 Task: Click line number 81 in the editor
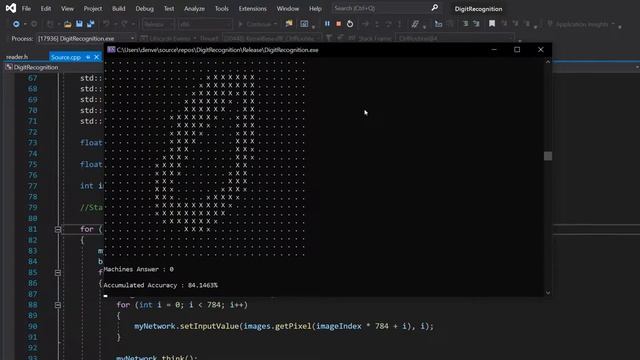tap(33, 229)
